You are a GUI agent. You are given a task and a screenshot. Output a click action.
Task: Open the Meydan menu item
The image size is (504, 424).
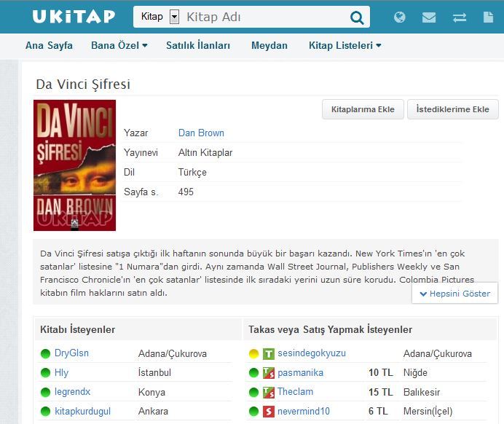tap(269, 45)
